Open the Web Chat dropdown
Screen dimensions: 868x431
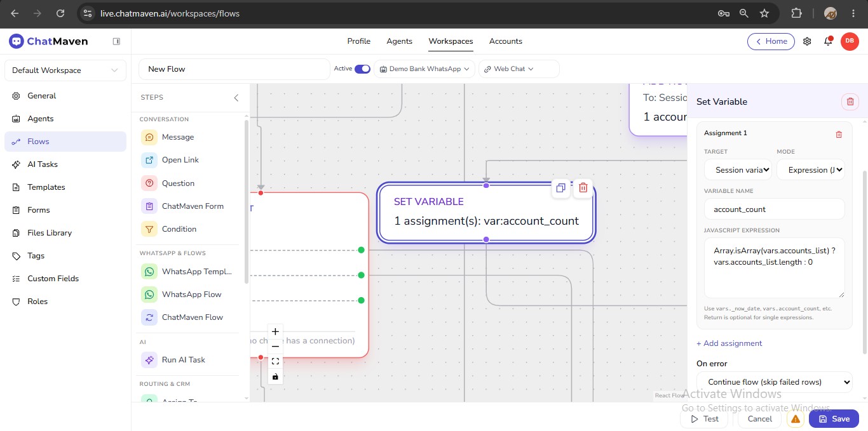click(x=519, y=69)
